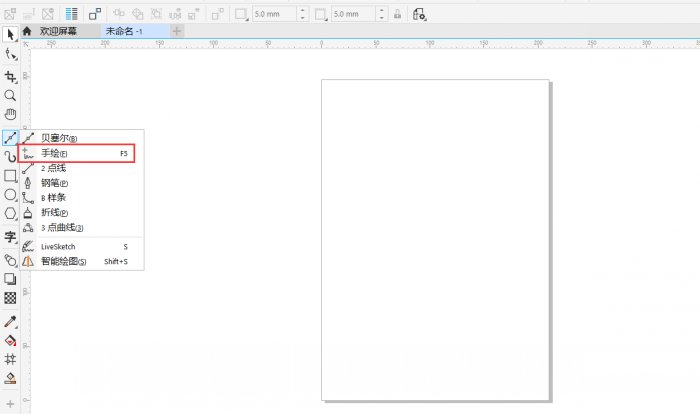The height and width of the screenshot is (414, 700).
Task: Select the Mesh Fill grid tool
Action: tap(10, 360)
